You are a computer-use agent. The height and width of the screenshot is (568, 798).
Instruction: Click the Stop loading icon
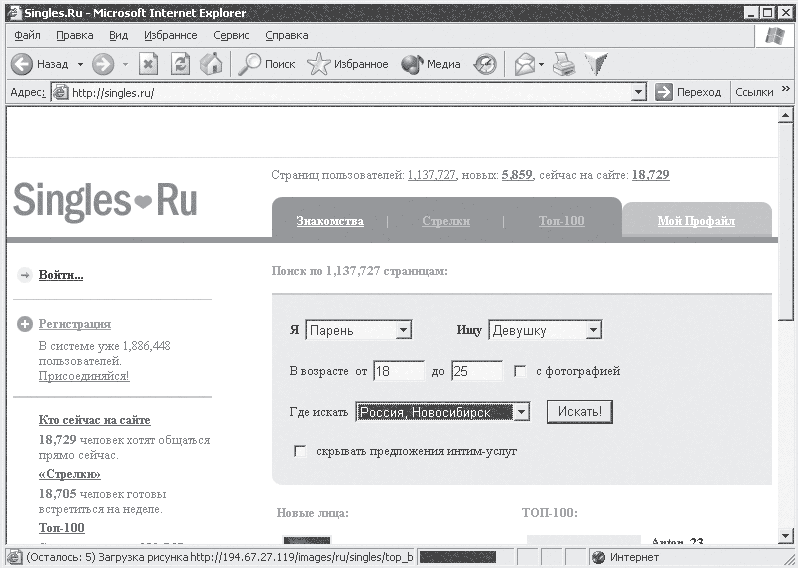pyautogui.click(x=148, y=64)
